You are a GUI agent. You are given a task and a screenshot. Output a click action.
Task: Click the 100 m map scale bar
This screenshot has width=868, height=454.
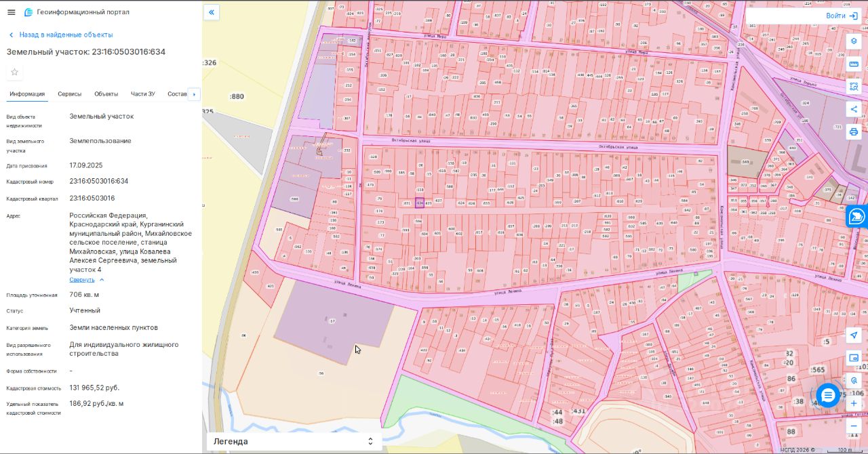[x=845, y=449]
